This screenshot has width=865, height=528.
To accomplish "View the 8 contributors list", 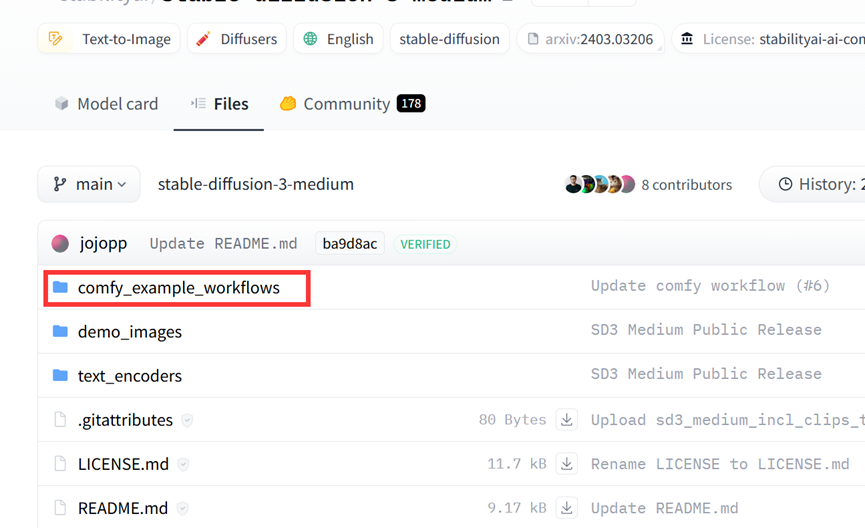I will click(687, 185).
